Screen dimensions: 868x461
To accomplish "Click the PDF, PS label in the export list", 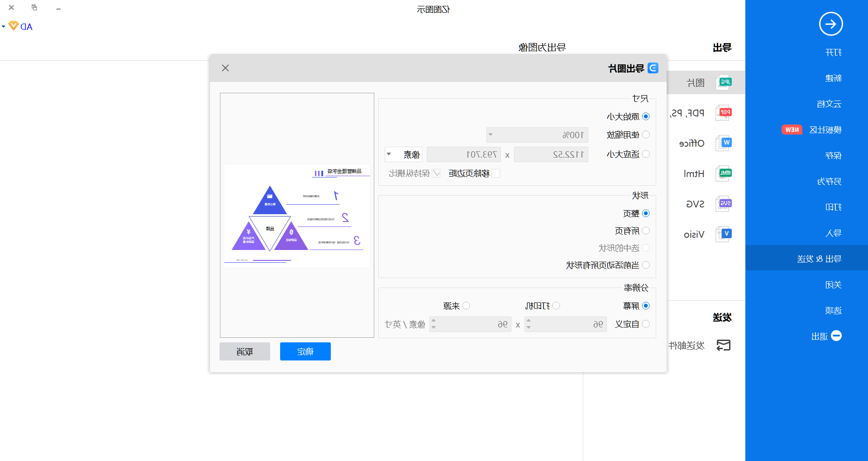I will pos(687,113).
